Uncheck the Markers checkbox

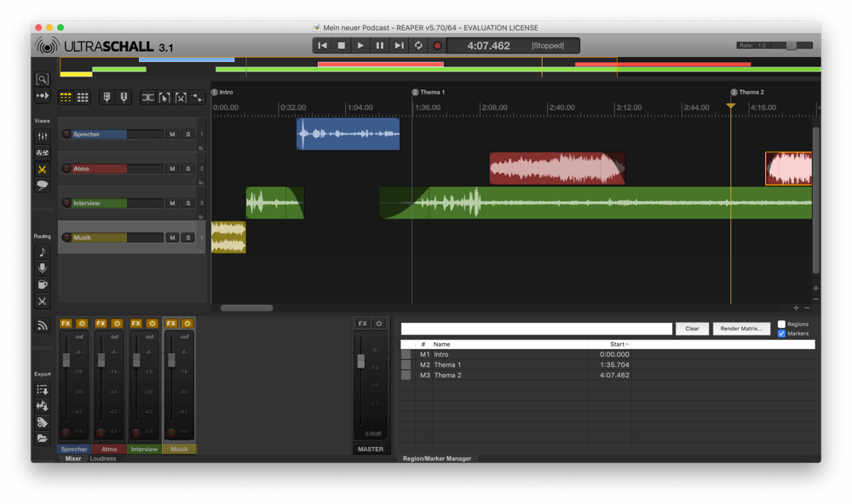(x=781, y=334)
